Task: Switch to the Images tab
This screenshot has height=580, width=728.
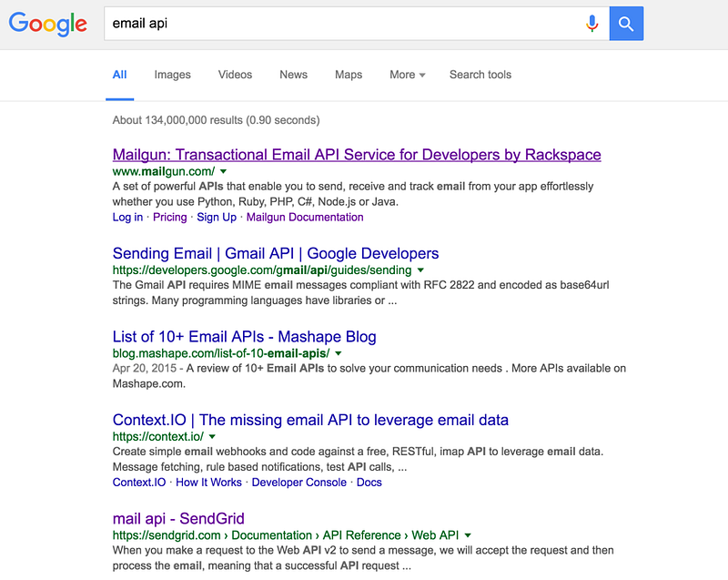Action: 172,75
